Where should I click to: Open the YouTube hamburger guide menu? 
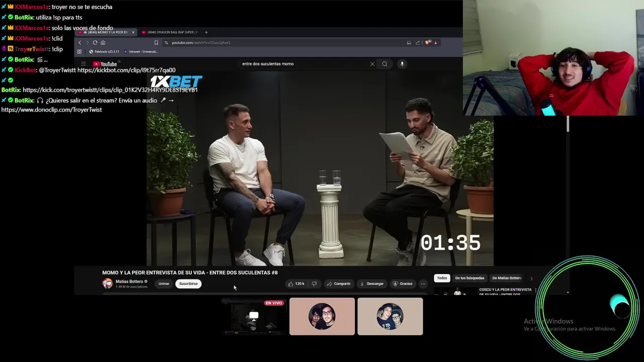(83, 64)
